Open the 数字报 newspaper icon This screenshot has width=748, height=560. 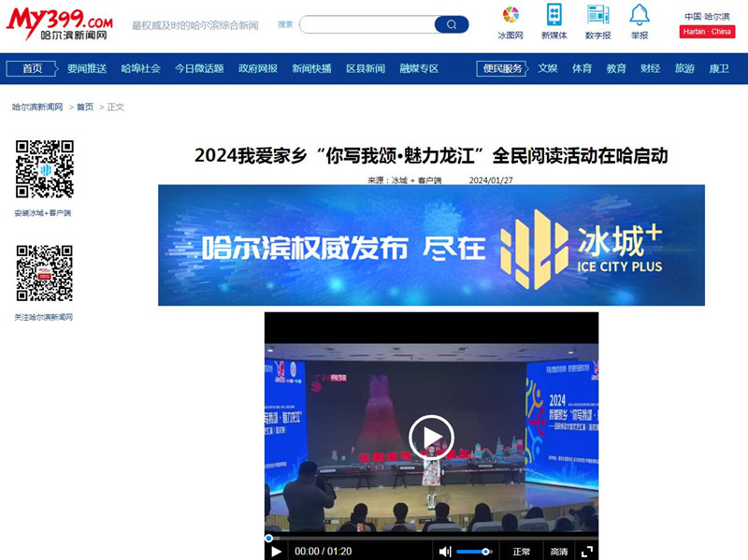tap(597, 15)
